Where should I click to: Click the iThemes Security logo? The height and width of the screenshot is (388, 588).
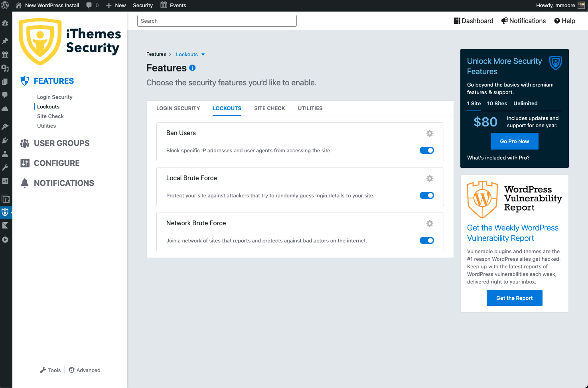[70, 41]
